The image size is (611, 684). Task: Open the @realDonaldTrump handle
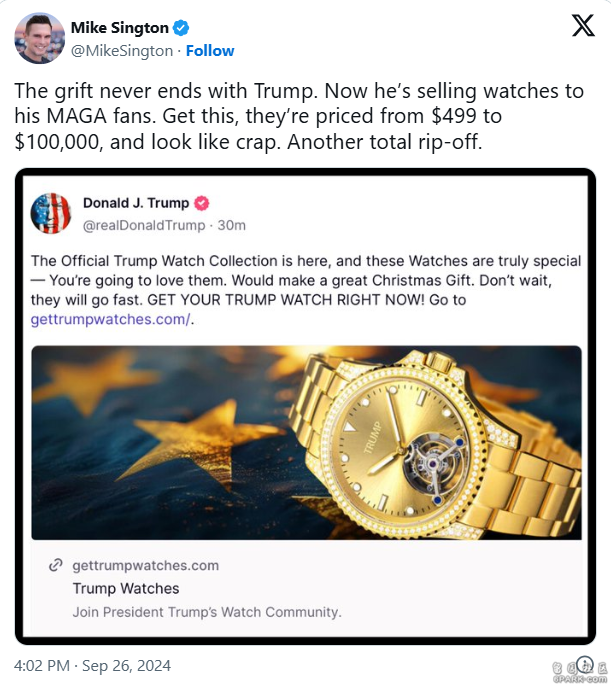click(x=142, y=225)
